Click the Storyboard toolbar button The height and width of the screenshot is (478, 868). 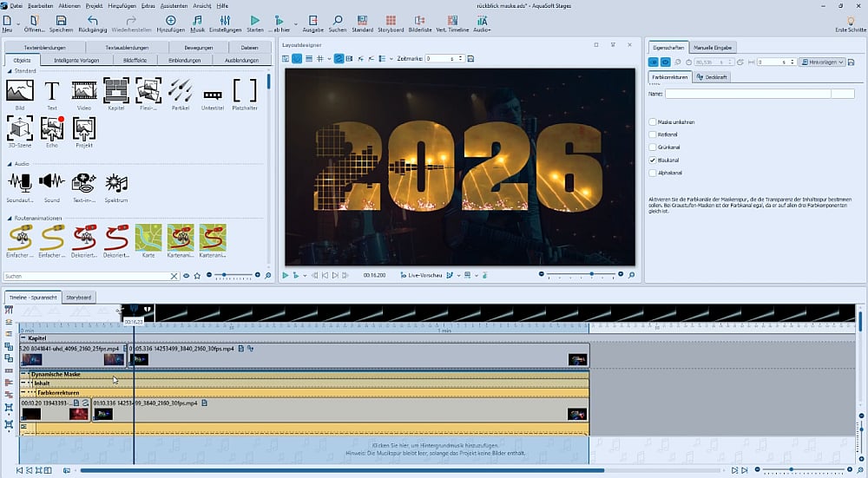[x=389, y=23]
